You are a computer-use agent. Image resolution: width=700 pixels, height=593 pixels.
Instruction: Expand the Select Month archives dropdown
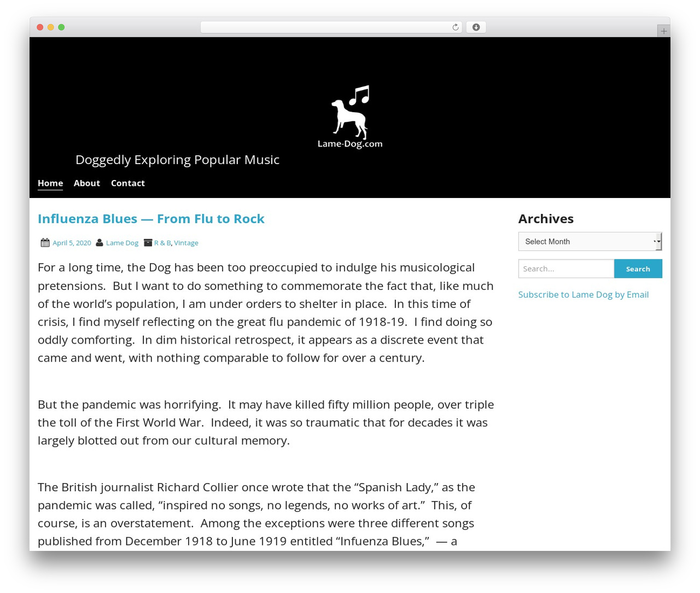[x=590, y=241]
